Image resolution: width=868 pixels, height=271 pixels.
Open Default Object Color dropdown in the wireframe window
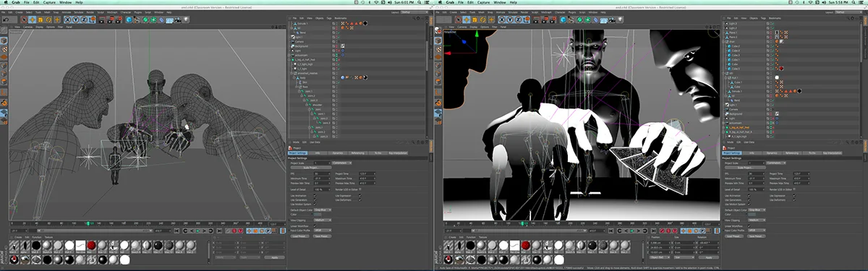tap(323, 210)
